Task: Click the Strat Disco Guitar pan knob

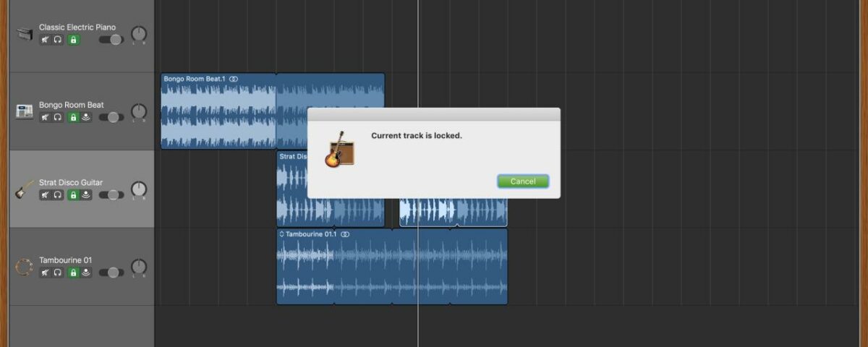Action: coord(138,189)
